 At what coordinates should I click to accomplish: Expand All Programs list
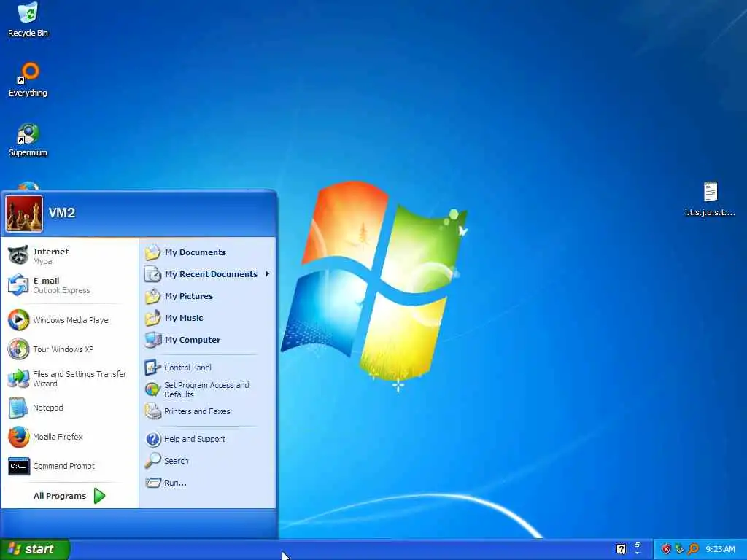69,496
